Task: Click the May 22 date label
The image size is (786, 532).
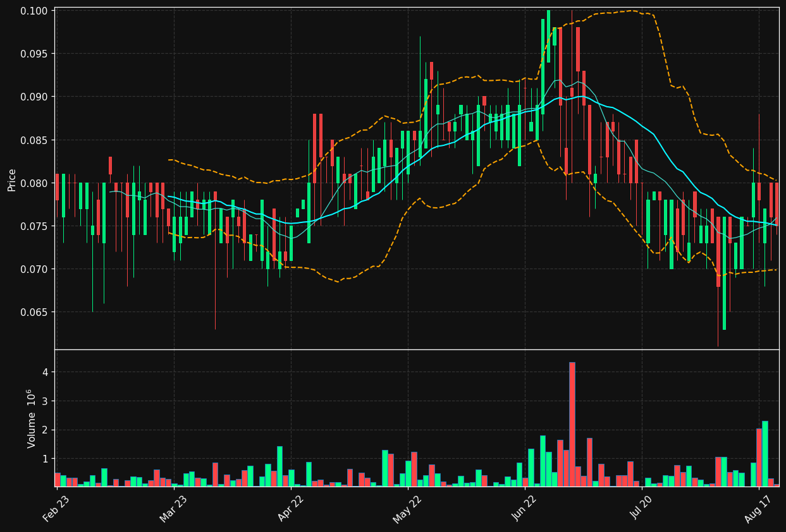Action: [x=408, y=508]
